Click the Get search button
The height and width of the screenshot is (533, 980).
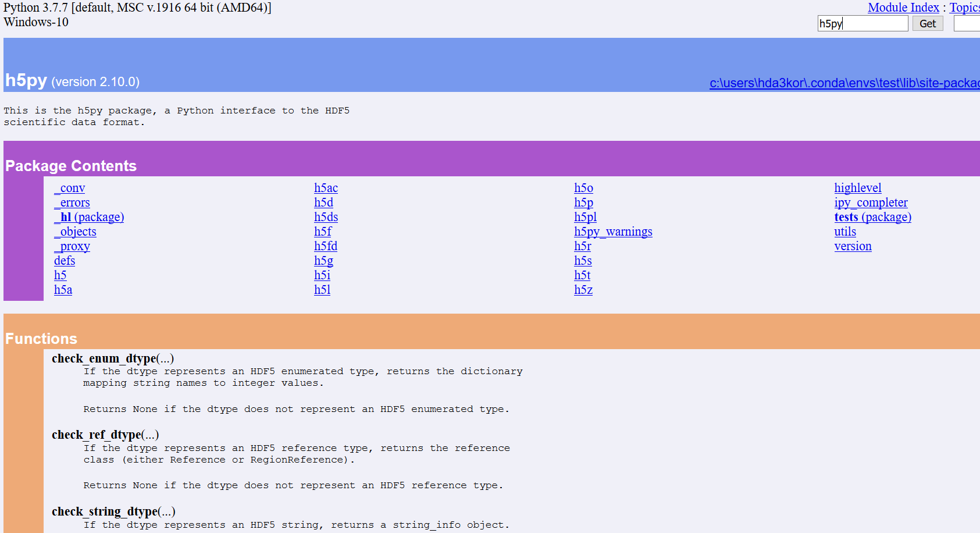click(927, 23)
